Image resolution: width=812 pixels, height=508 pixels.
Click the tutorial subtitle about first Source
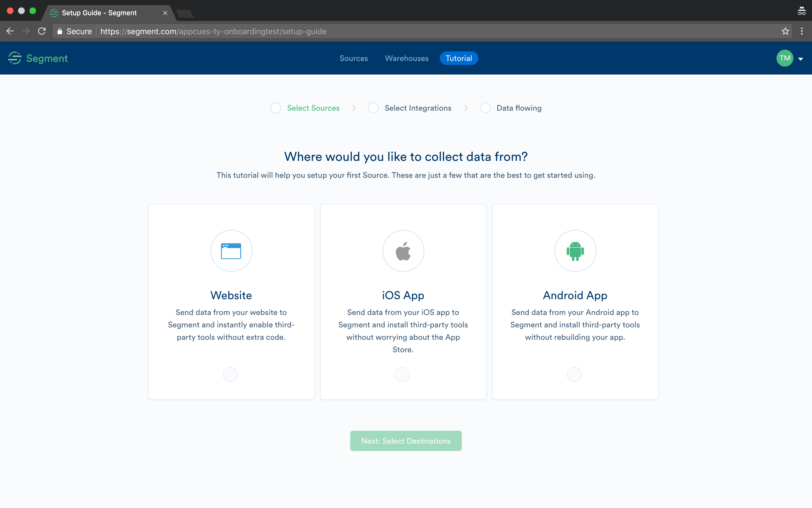(x=406, y=175)
